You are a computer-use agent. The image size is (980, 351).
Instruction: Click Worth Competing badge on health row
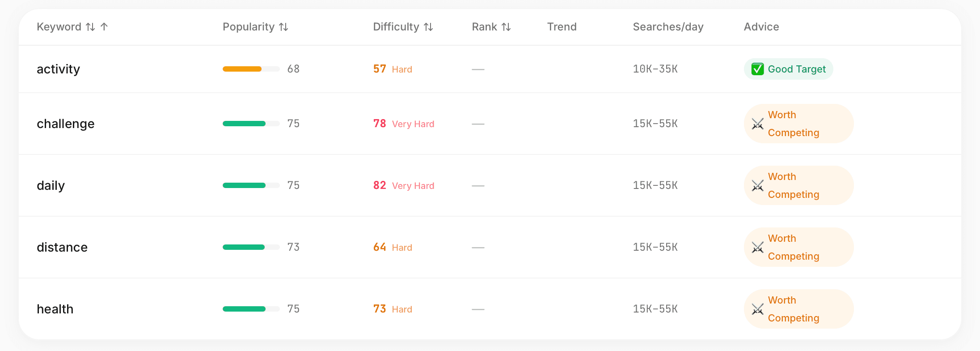[x=798, y=309]
